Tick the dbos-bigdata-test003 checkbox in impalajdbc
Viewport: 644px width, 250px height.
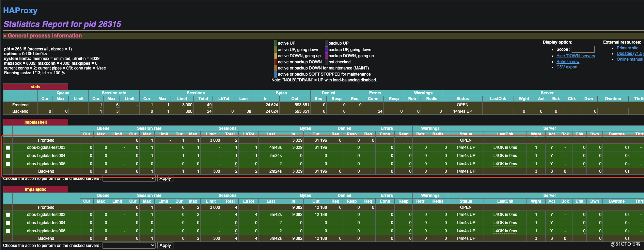pyautogui.click(x=8, y=215)
